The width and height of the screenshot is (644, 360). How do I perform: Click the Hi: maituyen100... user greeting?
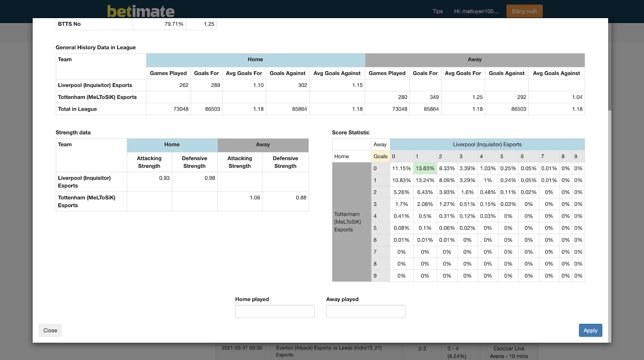(x=476, y=11)
